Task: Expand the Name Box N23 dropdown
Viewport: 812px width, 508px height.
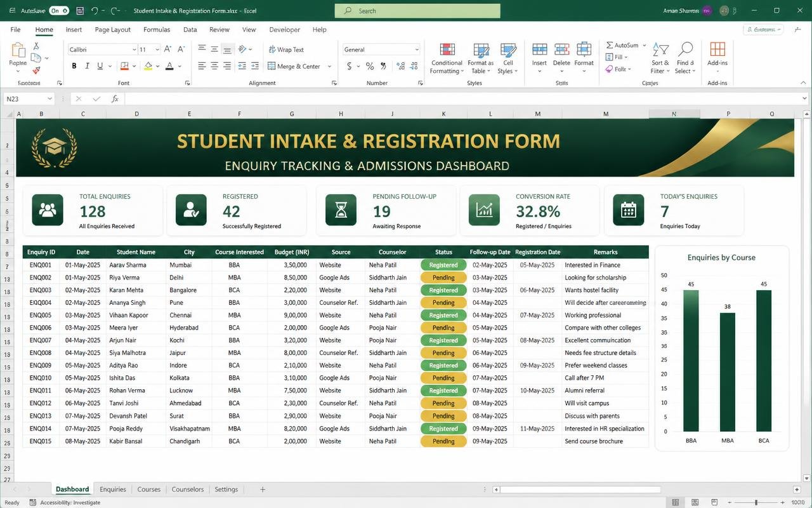Action: click(x=49, y=98)
